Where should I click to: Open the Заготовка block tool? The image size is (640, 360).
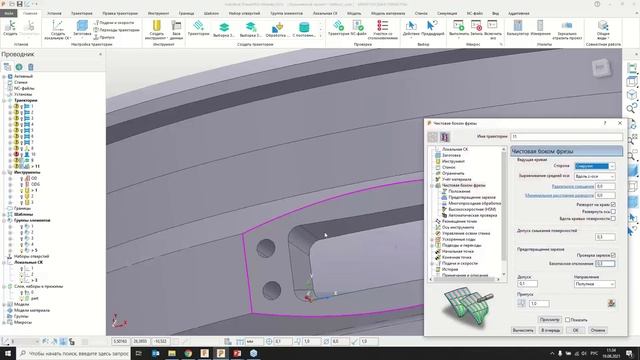[x=82, y=28]
